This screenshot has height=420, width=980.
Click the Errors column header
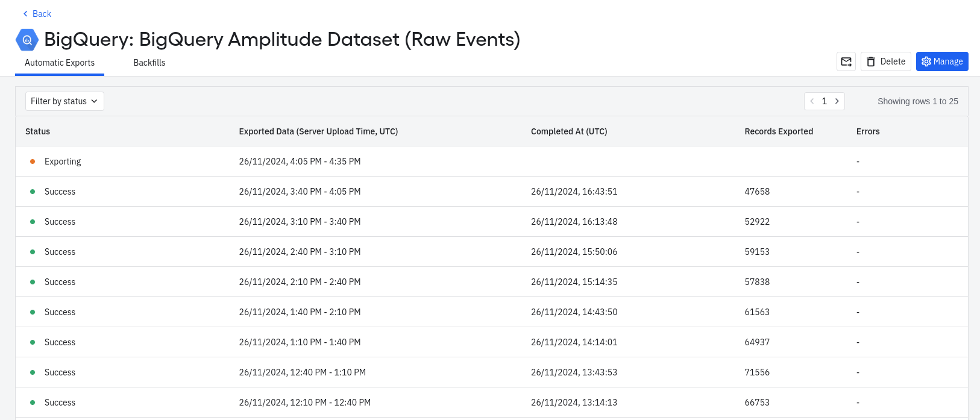tap(868, 131)
